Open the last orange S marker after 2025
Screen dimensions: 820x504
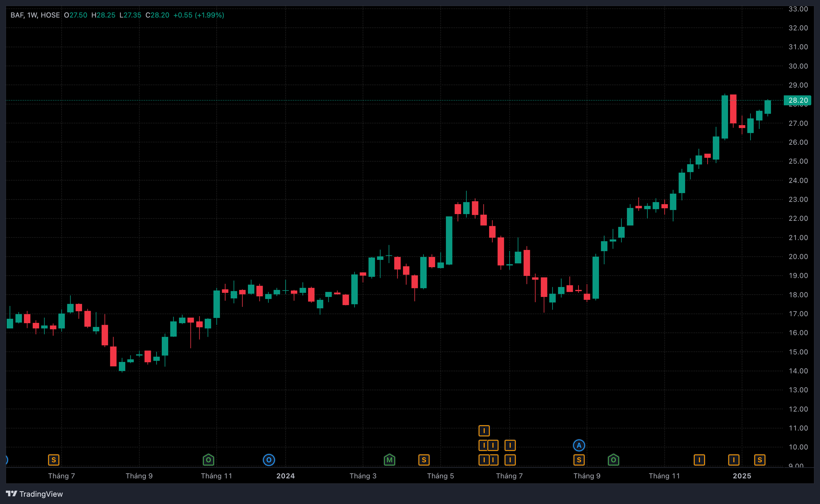click(x=759, y=460)
